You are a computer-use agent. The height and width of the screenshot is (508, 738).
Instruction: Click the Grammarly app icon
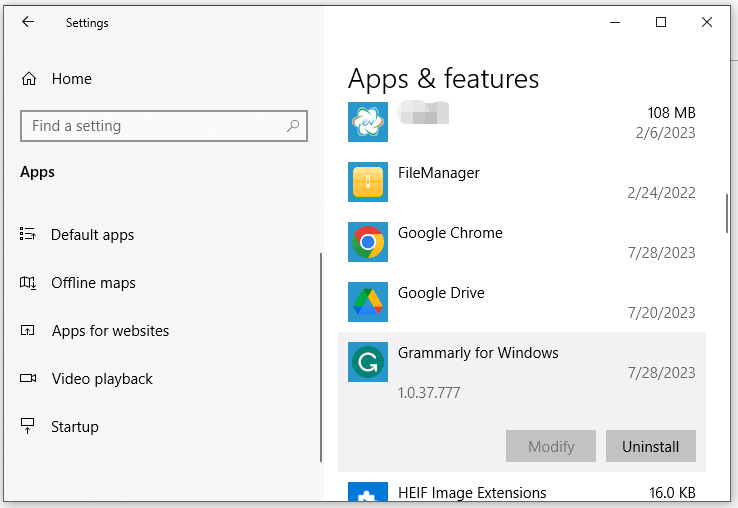click(x=368, y=362)
